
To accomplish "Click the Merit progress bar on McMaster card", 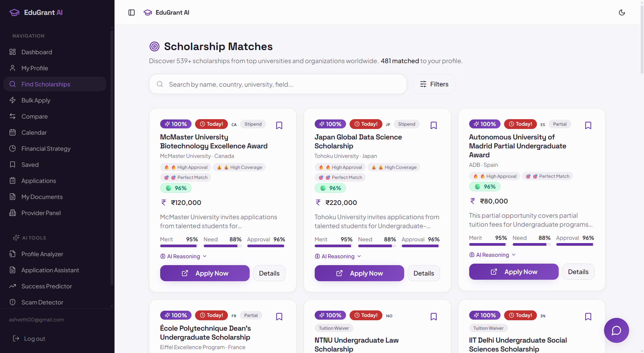I will coord(179,246).
